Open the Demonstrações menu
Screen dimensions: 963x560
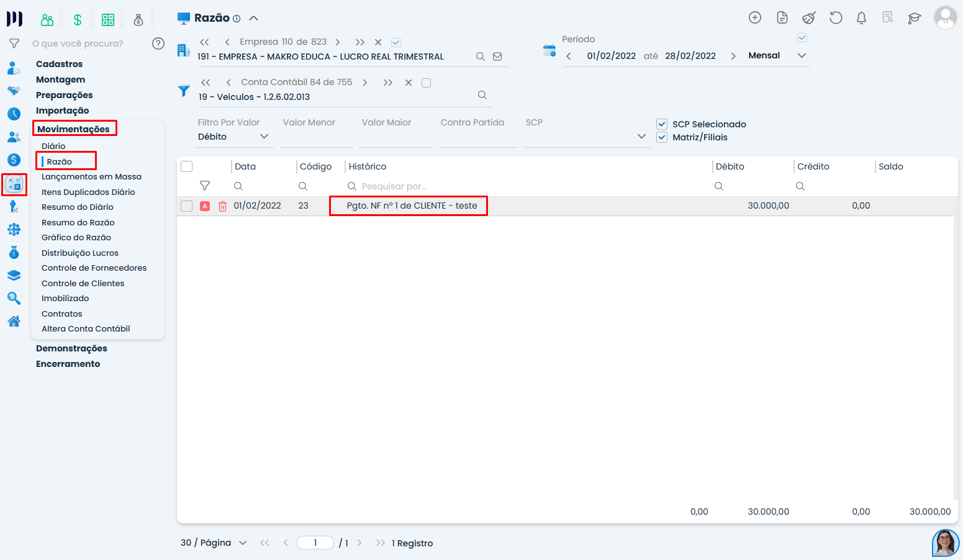click(x=71, y=348)
